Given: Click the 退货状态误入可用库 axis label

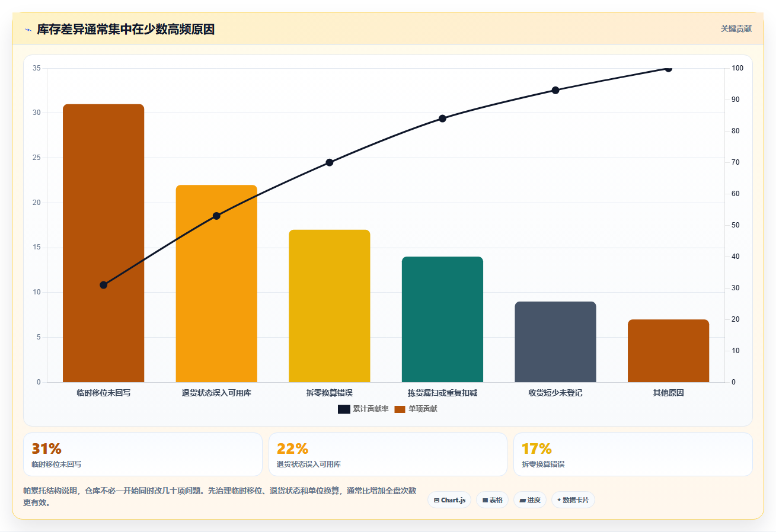Looking at the screenshot, I should pyautogui.click(x=216, y=393).
